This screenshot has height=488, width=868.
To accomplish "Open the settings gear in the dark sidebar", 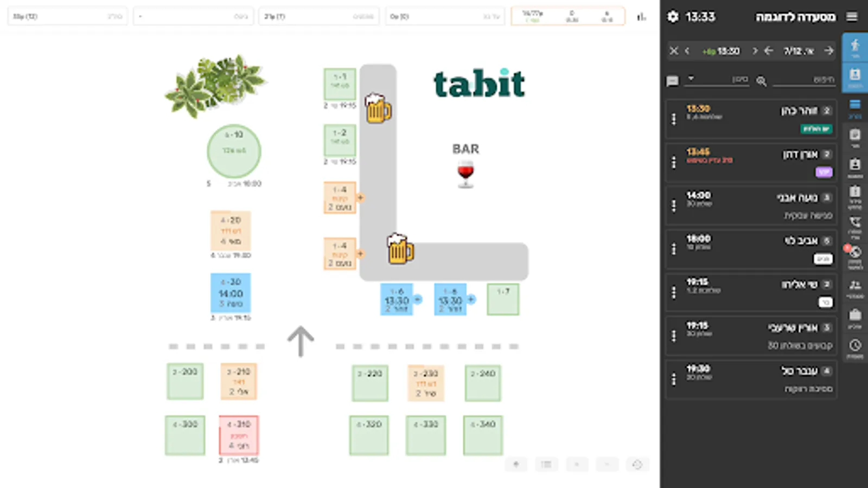I will coord(673,17).
